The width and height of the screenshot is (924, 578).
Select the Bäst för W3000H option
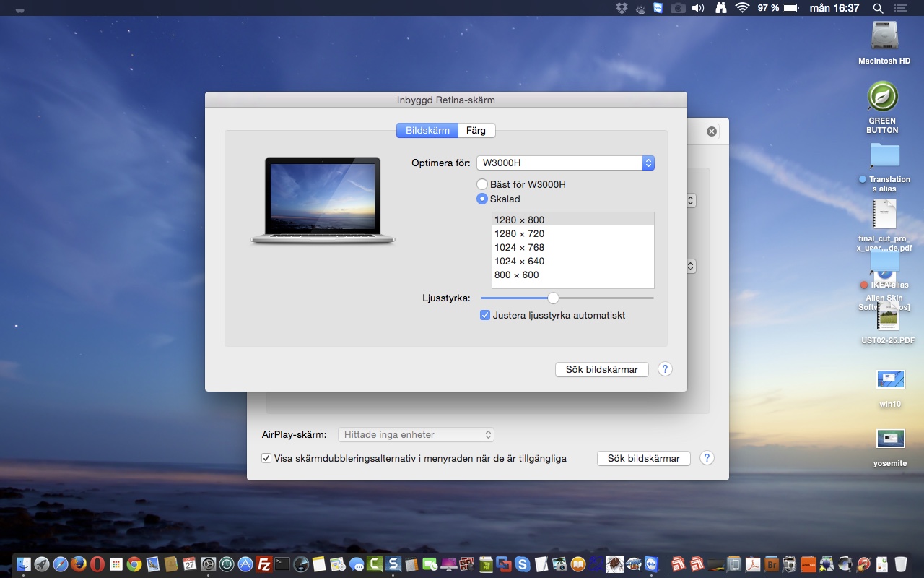pos(482,184)
